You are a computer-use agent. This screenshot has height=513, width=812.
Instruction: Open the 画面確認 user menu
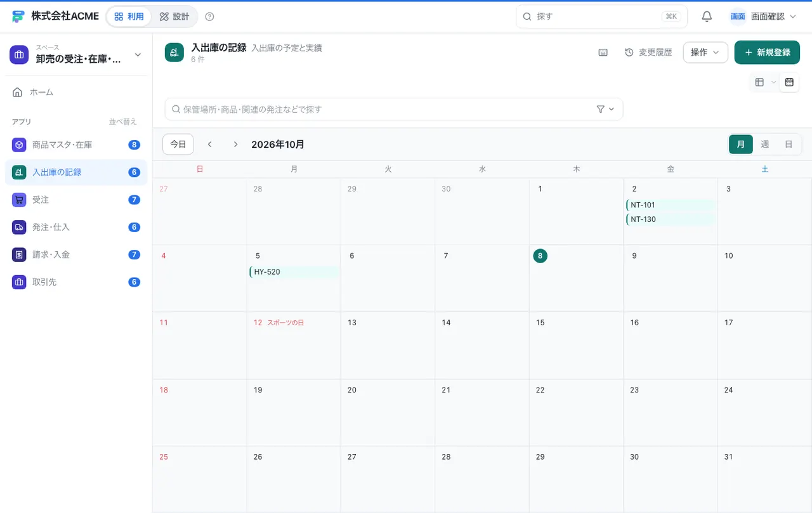pos(763,16)
